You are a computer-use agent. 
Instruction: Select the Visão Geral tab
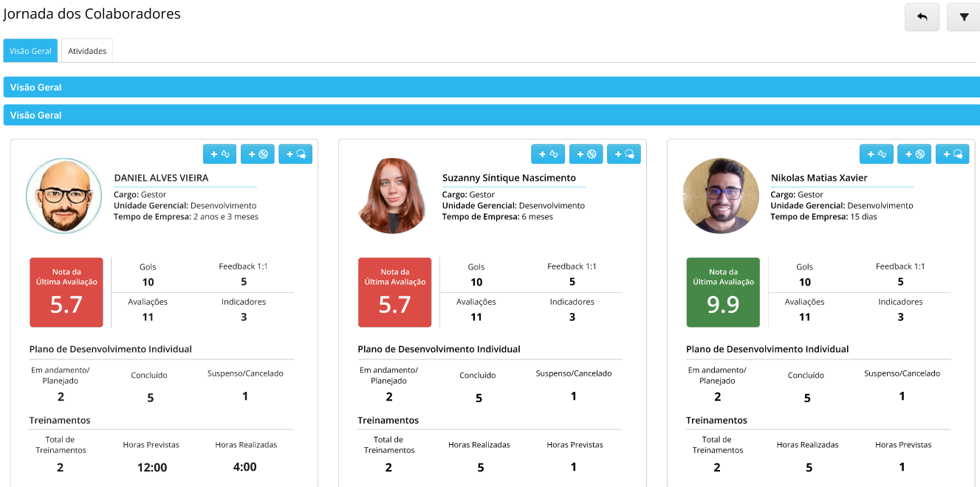coord(30,51)
